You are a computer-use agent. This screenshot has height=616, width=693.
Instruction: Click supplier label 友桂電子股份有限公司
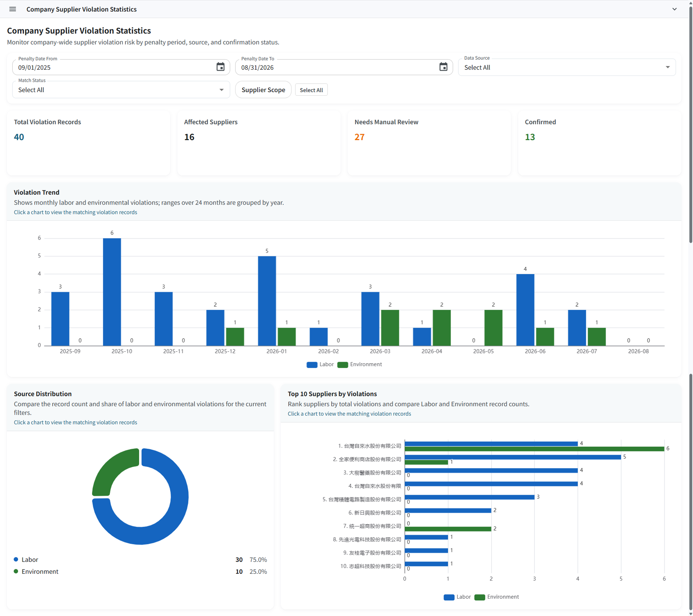point(372,553)
